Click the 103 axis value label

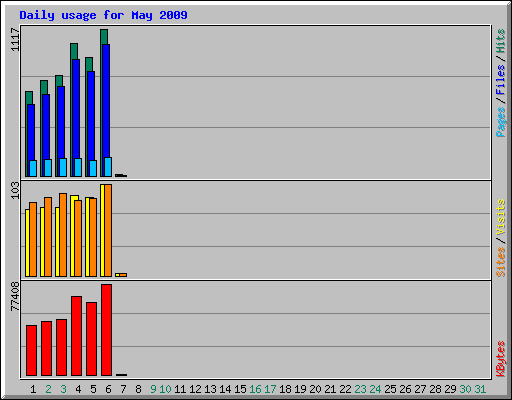tap(15, 190)
